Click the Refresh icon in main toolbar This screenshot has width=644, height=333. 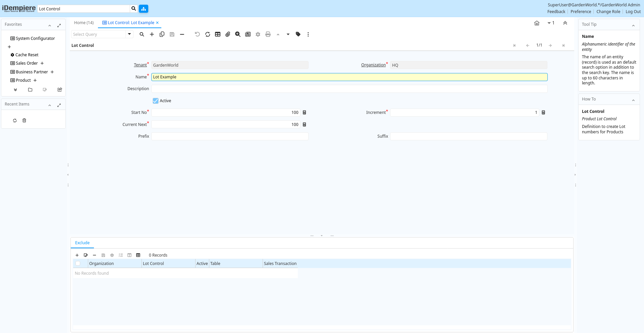(x=208, y=34)
